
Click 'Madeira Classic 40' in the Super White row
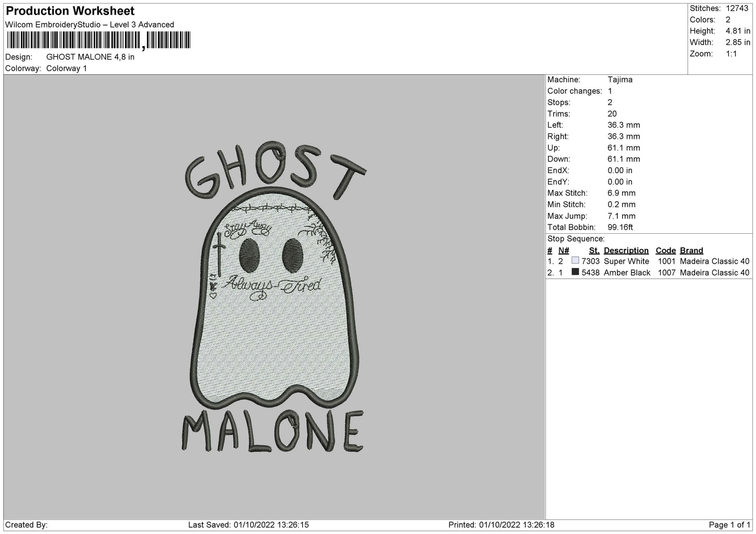pyautogui.click(x=715, y=261)
